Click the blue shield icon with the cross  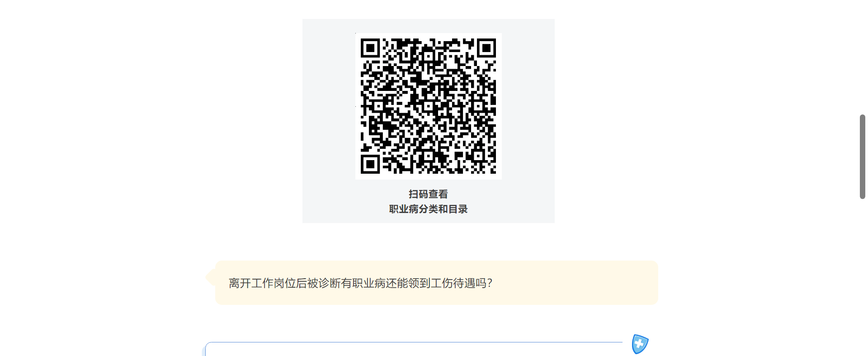tap(640, 344)
